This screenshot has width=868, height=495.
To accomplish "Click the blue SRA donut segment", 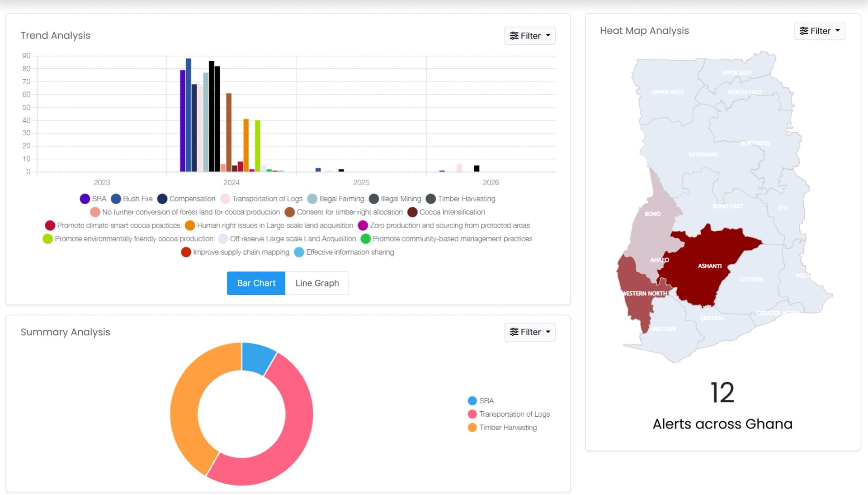I will (258, 357).
